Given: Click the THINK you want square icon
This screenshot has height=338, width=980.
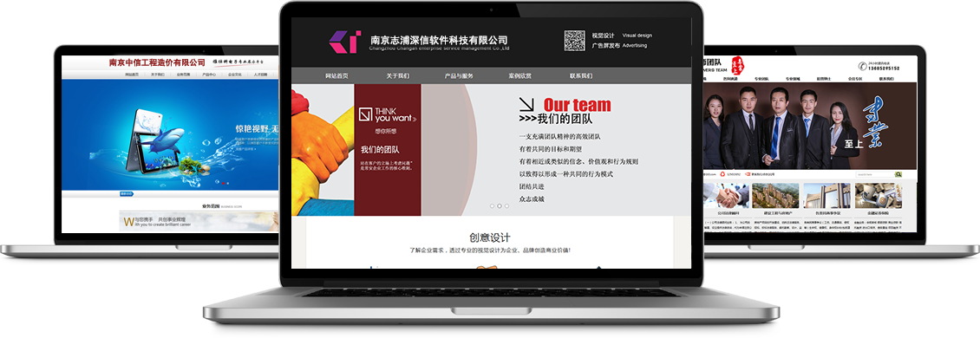Looking at the screenshot, I should pos(366,114).
